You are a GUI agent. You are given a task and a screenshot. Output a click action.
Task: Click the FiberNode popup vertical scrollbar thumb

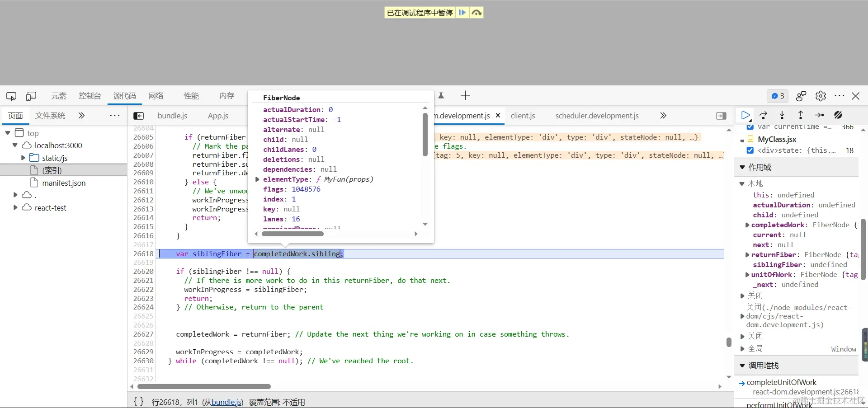coord(425,135)
